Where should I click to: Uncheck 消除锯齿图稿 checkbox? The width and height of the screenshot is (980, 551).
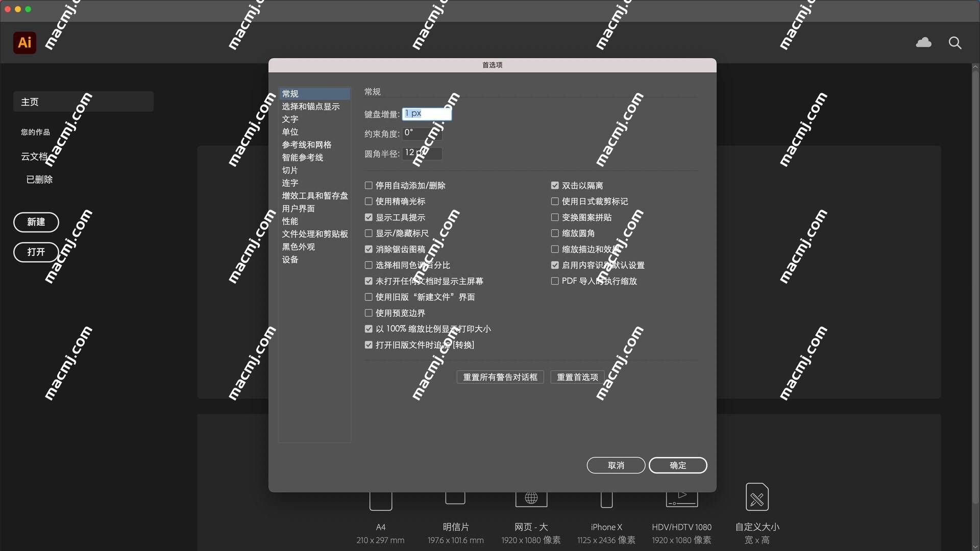(369, 249)
